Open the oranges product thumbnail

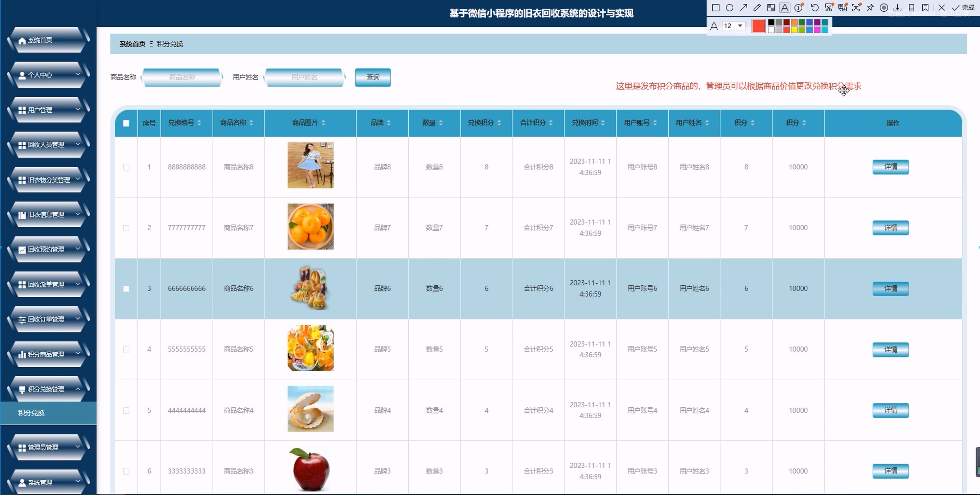(x=310, y=227)
